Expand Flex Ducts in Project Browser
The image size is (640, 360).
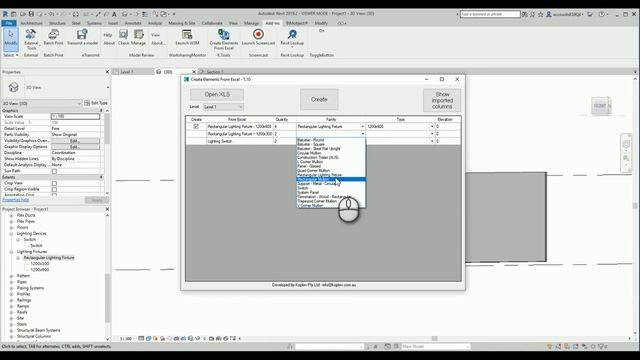pos(11,216)
